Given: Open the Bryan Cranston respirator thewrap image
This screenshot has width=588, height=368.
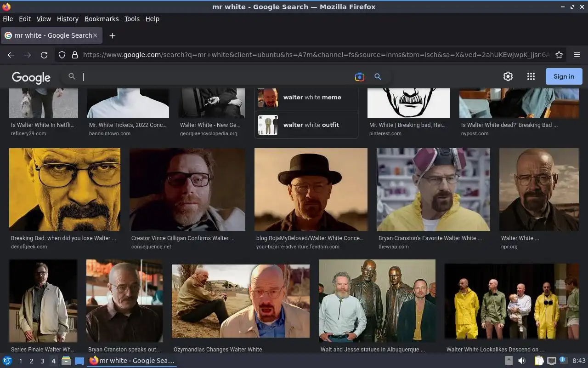Looking at the screenshot, I should pyautogui.click(x=433, y=190).
